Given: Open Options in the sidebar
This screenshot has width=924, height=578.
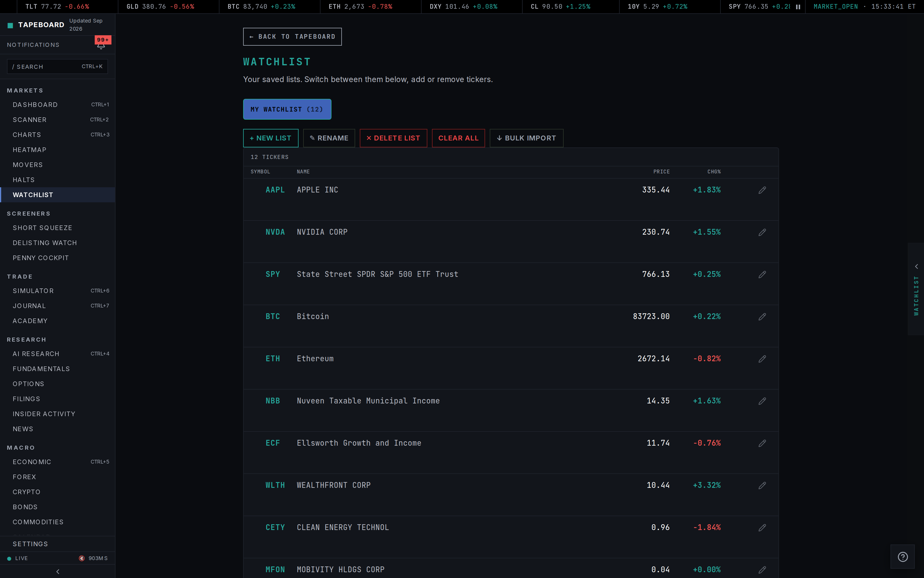Looking at the screenshot, I should point(58,384).
